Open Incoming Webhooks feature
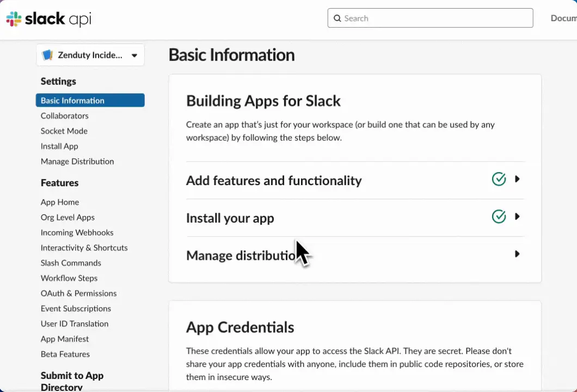This screenshot has height=392, width=577. point(77,232)
